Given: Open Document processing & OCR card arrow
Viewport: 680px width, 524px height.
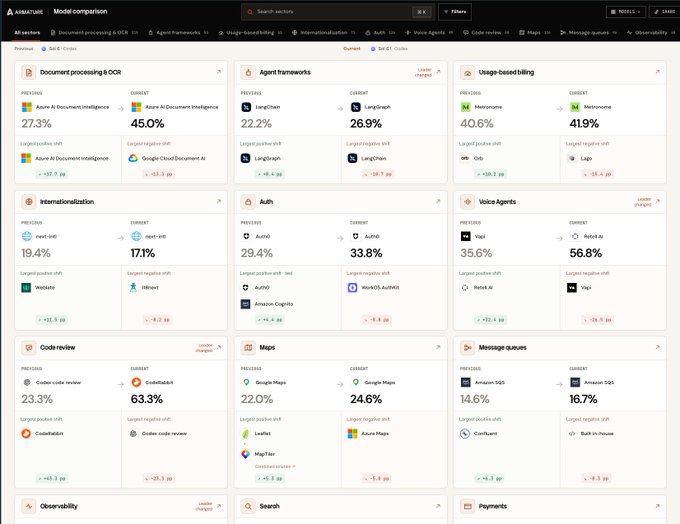Looking at the screenshot, I should (219, 72).
